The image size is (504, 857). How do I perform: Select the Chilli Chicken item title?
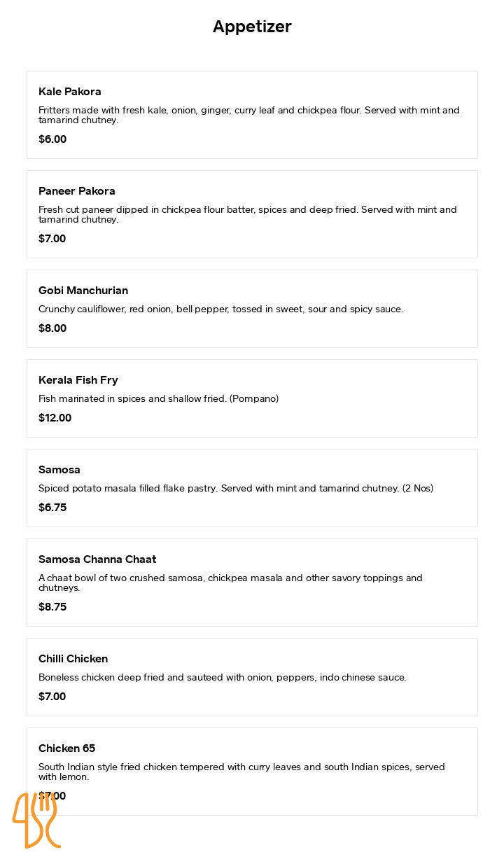[73, 659]
